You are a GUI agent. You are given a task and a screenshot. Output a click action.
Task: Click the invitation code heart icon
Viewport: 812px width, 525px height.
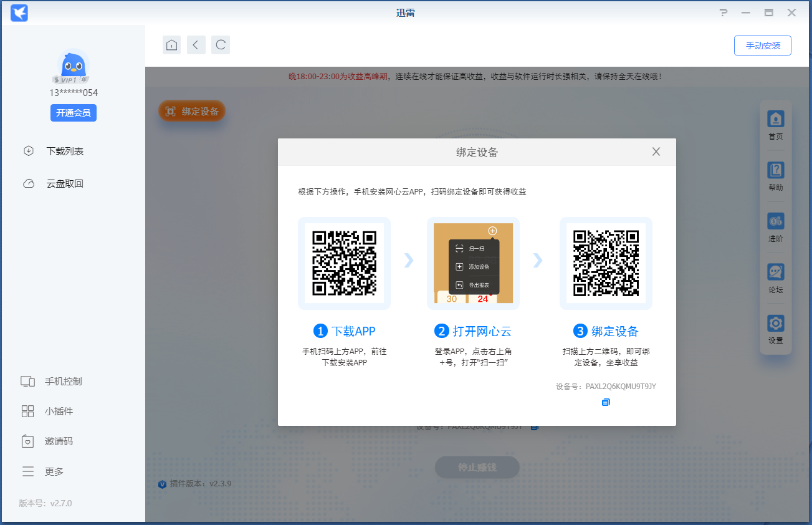[x=27, y=441]
